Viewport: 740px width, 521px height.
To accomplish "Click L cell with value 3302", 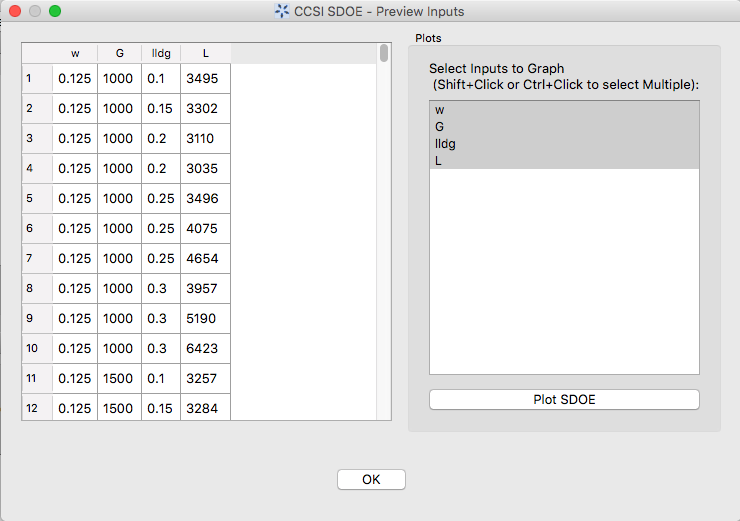I will tap(205, 109).
